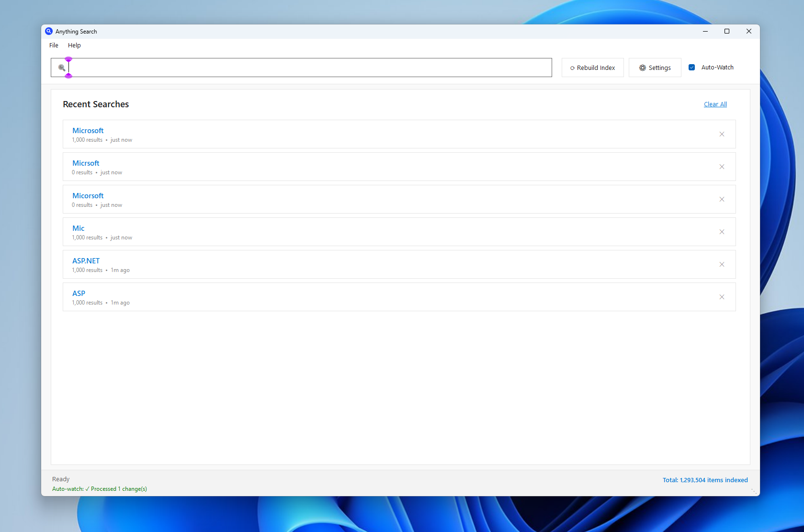The image size is (804, 532).
Task: Delete the 'Micorsoft' search from history
Action: [x=722, y=199]
